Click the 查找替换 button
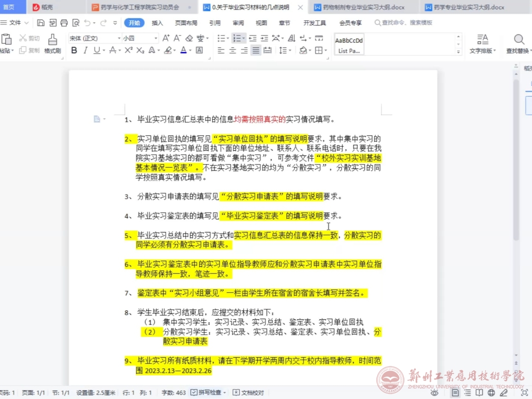This screenshot has width=532, height=399. pos(519,44)
